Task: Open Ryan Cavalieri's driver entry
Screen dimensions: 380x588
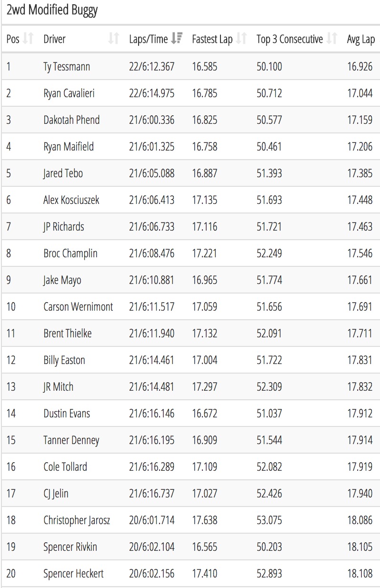Action: (x=69, y=93)
